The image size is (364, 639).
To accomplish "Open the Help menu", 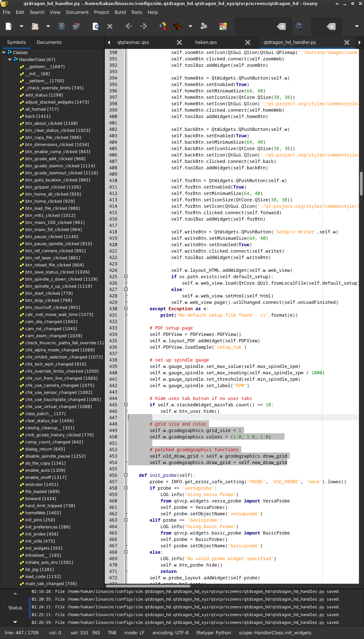I will [x=153, y=12].
